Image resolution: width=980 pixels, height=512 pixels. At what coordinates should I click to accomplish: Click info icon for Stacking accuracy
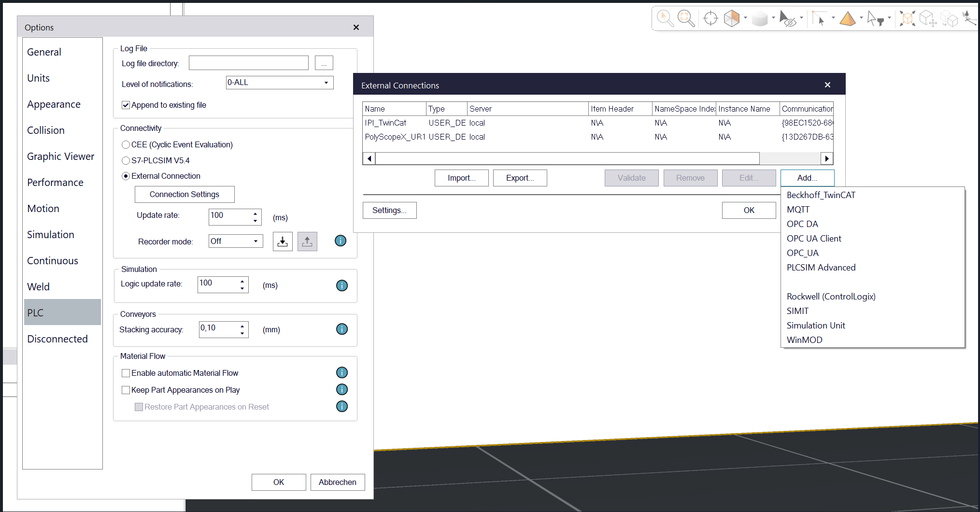pyautogui.click(x=342, y=329)
